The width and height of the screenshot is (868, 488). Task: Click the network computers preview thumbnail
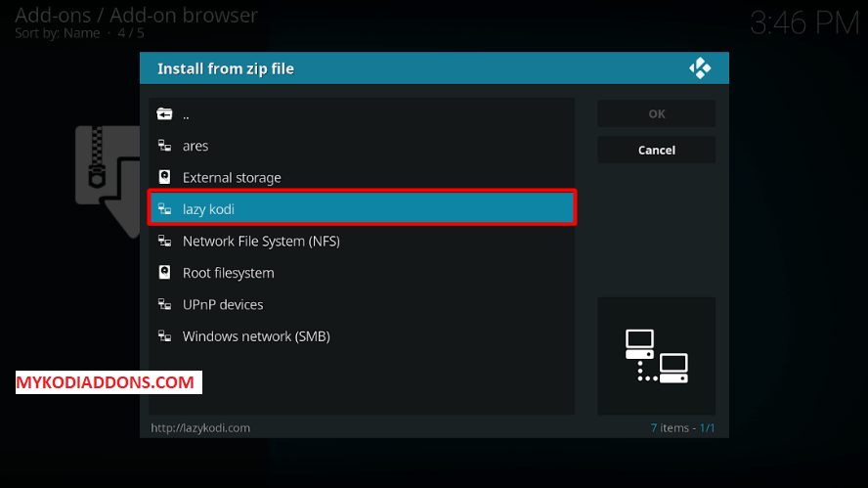(657, 356)
